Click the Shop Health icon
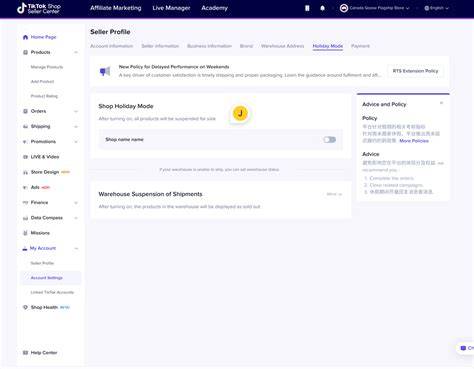This screenshot has height=369, width=474. 25,307
